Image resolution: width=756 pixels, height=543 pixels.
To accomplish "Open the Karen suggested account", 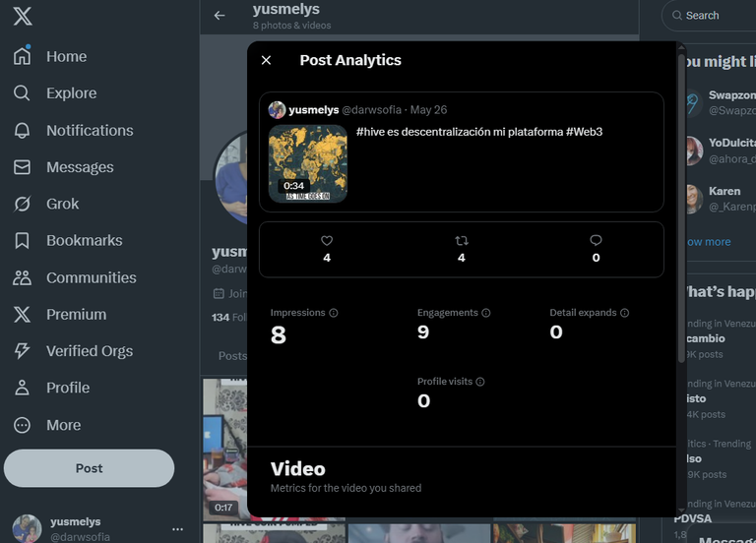I will click(x=721, y=199).
